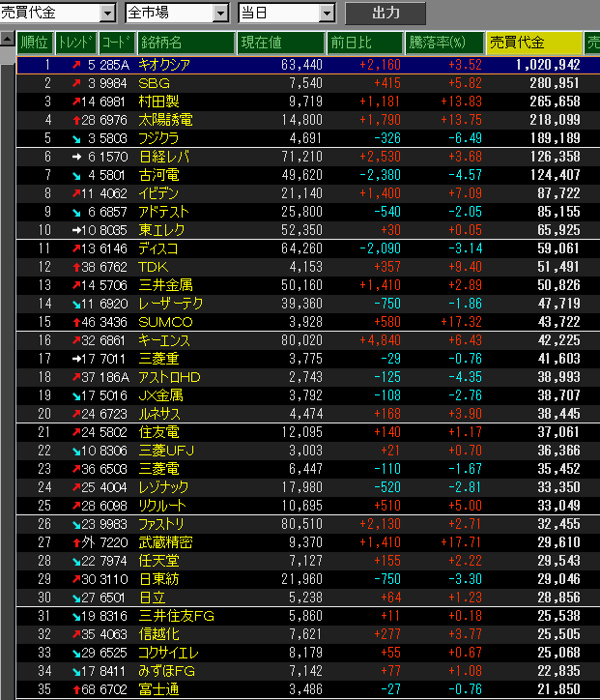
Task: Click the 出力 output button
Action: 386,13
